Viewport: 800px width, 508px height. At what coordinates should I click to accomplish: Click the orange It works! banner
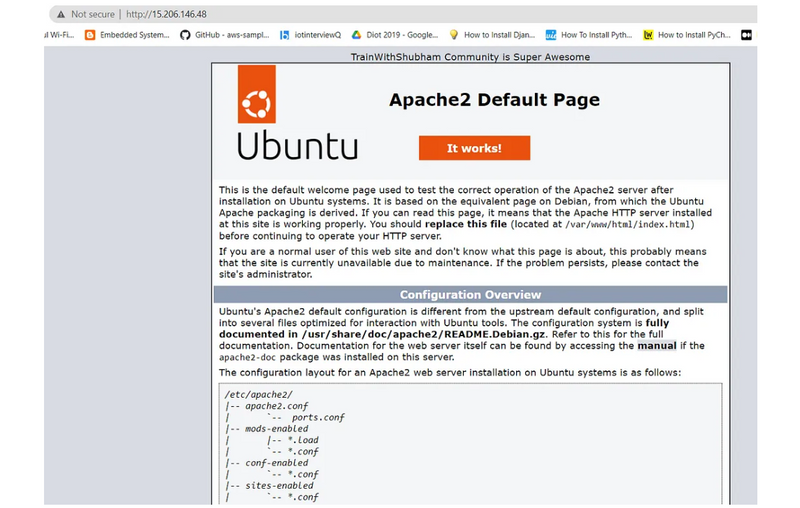tap(474, 148)
